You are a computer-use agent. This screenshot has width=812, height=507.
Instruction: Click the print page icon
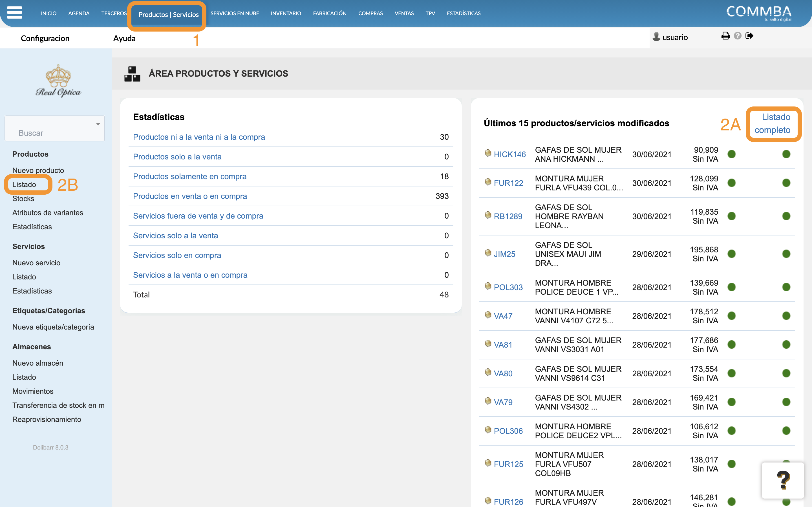coord(725,36)
